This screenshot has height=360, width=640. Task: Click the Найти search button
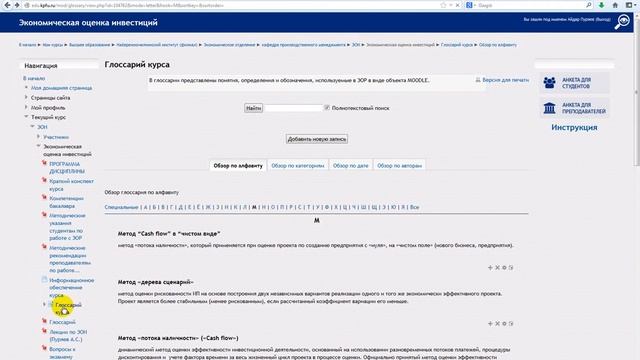253,108
